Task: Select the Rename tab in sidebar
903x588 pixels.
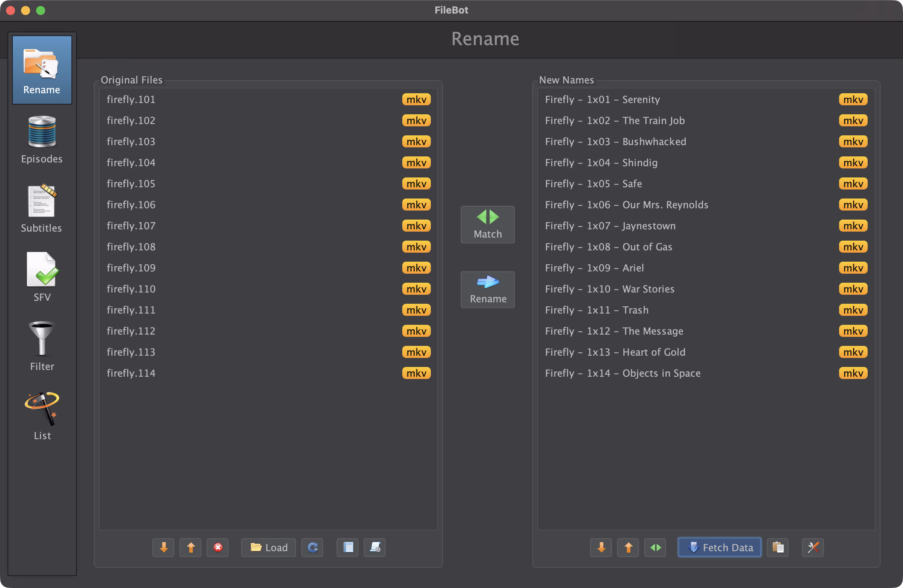Action: point(42,70)
